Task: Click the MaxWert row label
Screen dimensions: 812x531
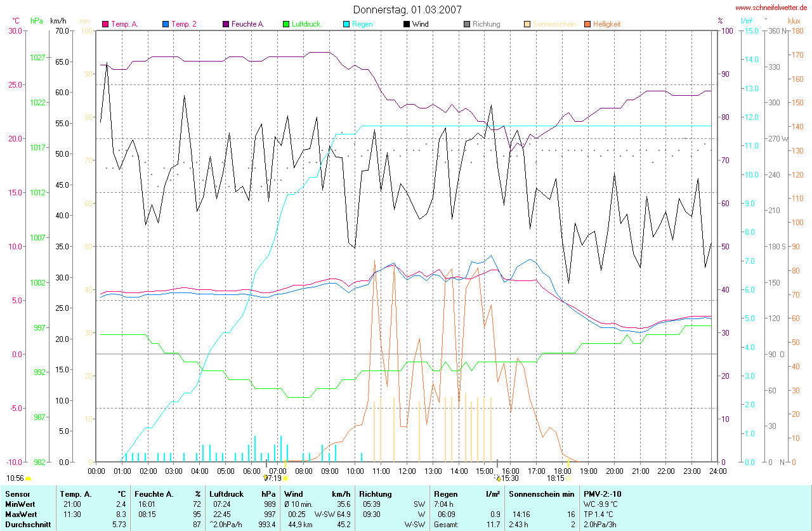Action: click(21, 514)
